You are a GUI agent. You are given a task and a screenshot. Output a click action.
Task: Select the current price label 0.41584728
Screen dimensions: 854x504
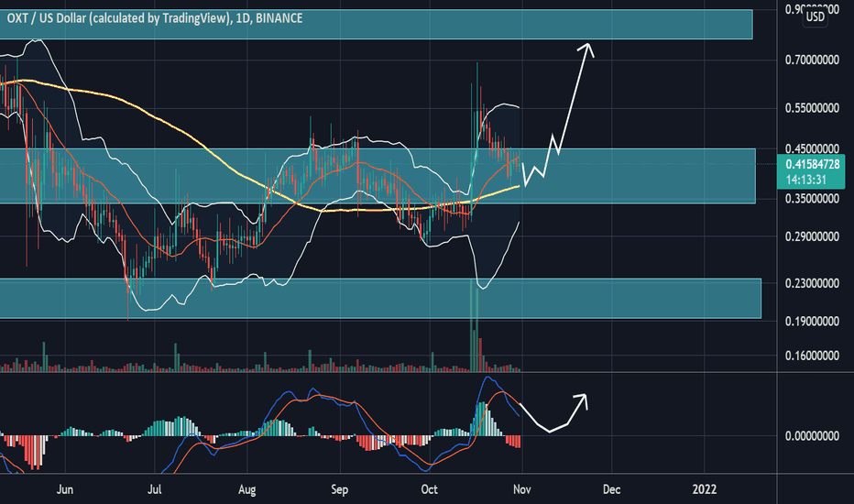tap(812, 164)
